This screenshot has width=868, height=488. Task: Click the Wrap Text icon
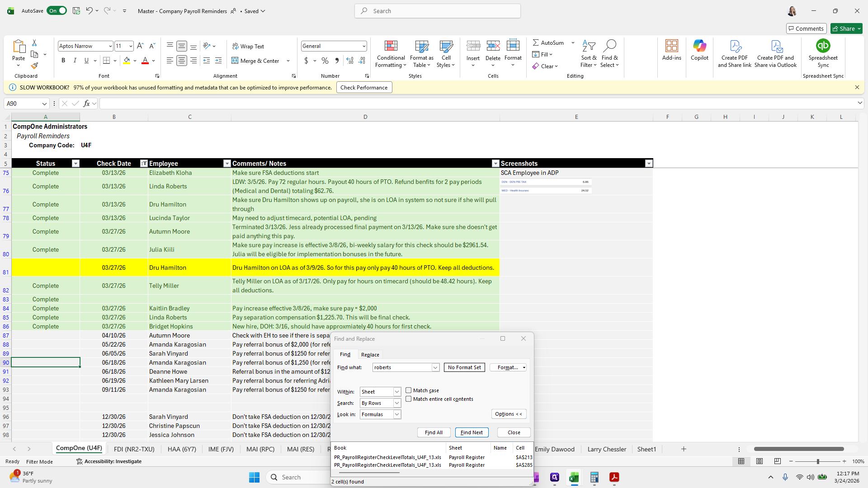pos(248,46)
